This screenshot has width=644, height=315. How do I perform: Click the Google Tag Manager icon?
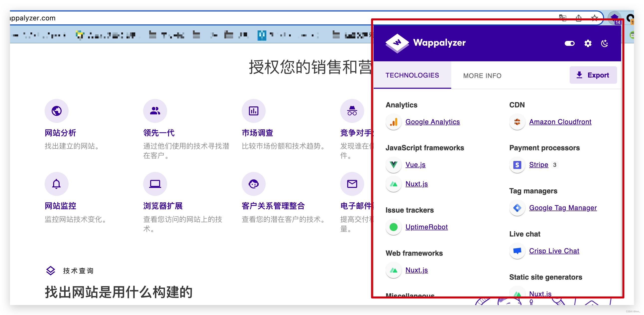click(517, 208)
